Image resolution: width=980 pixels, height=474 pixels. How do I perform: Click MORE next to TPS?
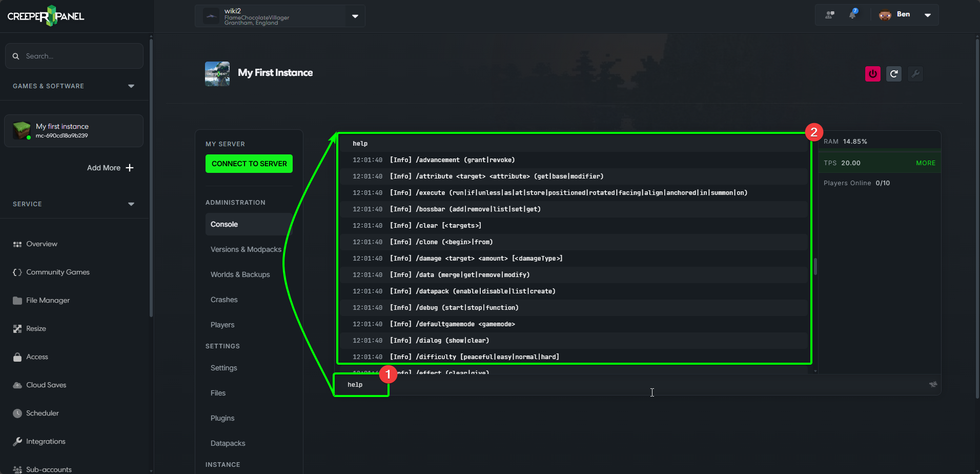pyautogui.click(x=925, y=163)
